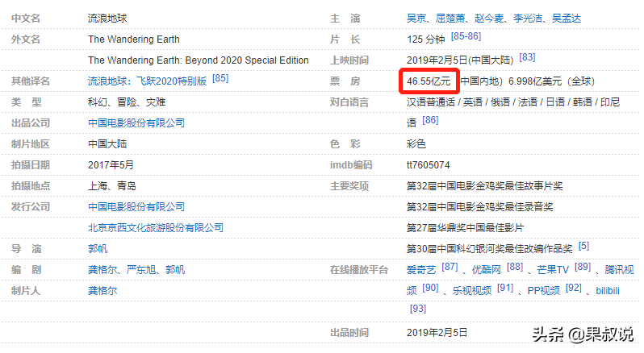Click the 制片人 field label
This screenshot has width=644, height=353.
(26, 291)
